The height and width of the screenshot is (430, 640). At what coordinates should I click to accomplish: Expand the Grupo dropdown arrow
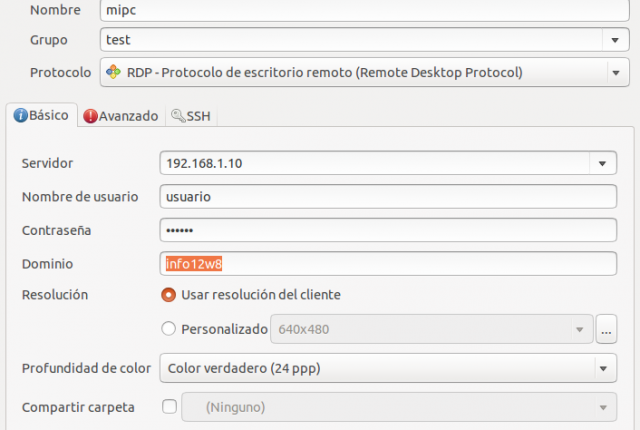(615, 40)
